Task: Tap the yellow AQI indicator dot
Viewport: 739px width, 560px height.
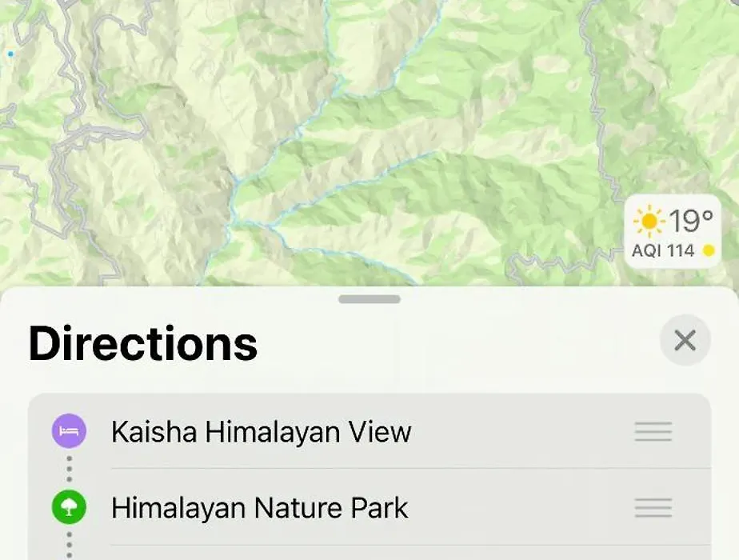Action: [709, 250]
